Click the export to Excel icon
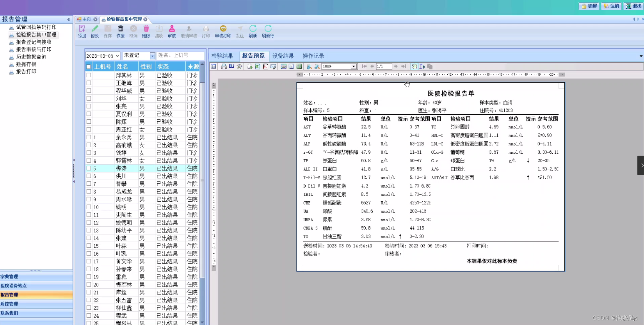Viewport: 644px width, 325px height. pos(258,67)
